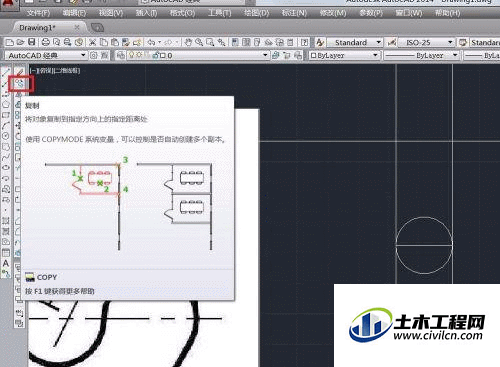Click the Plot (printer) icon

[46, 42]
